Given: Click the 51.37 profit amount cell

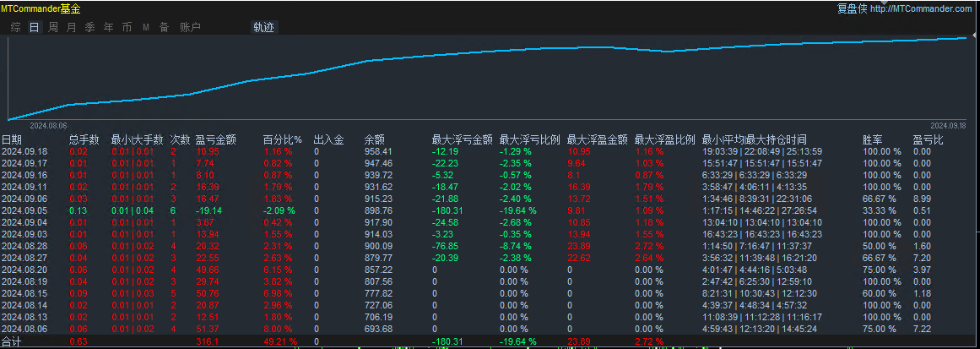Looking at the screenshot, I should (x=207, y=329).
